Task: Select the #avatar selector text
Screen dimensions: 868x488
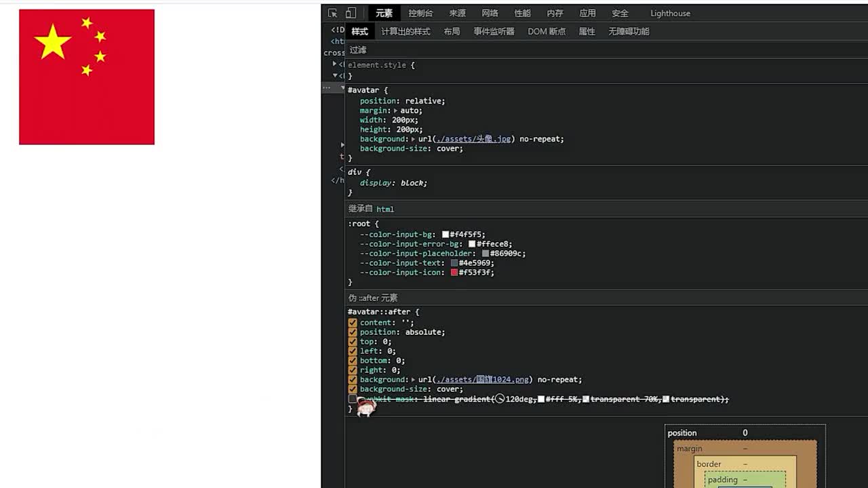Action: coord(365,90)
